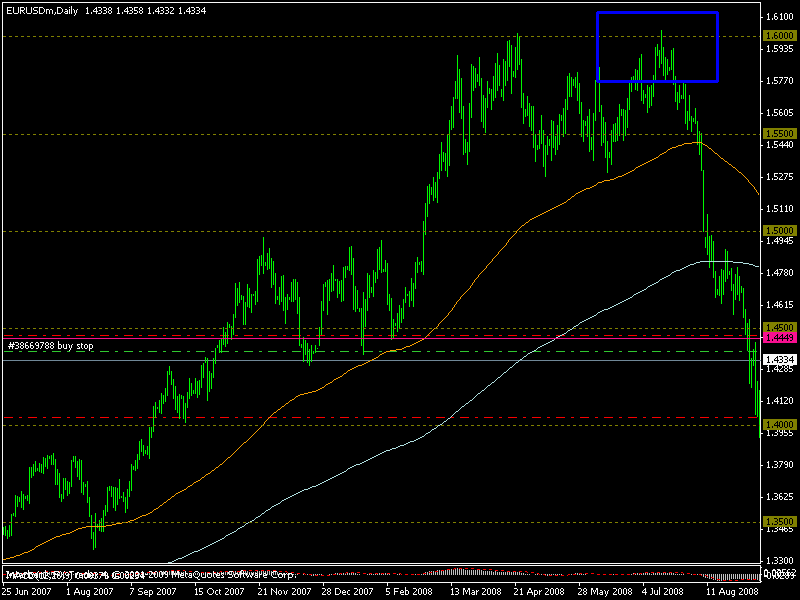Click the 1.6000 price level label

779,36
